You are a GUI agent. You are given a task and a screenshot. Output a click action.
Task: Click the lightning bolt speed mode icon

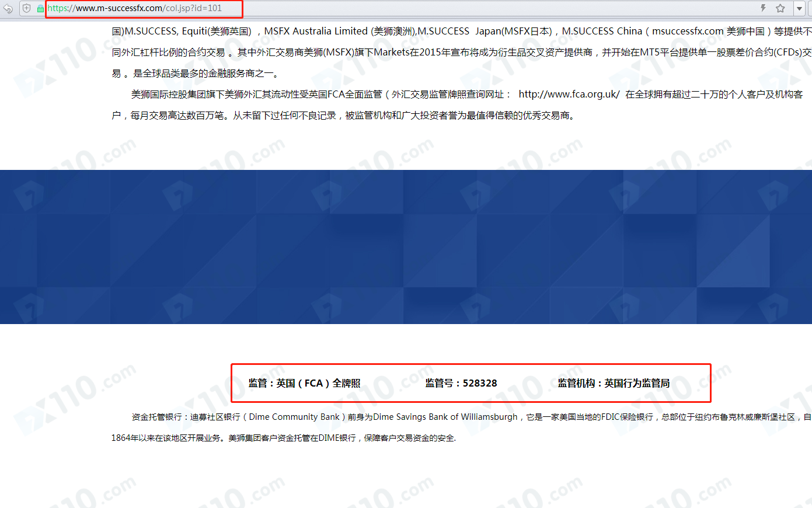763,8
